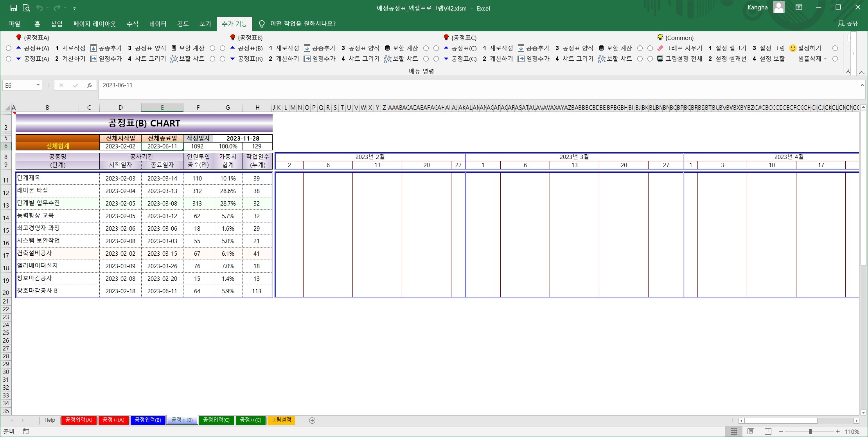This screenshot has height=437, width=868.
Task: Click the 그래프 지우기 eraser icon
Action: pyautogui.click(x=660, y=48)
